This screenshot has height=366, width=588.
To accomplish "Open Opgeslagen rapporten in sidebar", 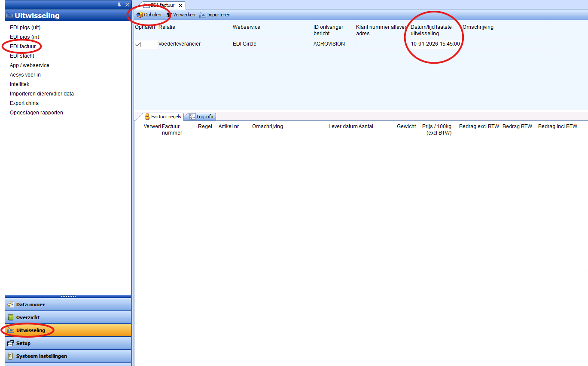I will click(37, 113).
